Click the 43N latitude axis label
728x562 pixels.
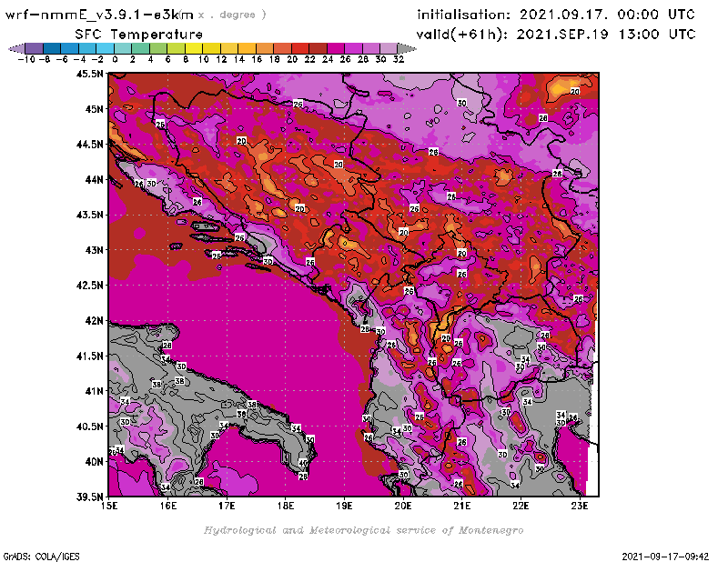pyautogui.click(x=94, y=250)
